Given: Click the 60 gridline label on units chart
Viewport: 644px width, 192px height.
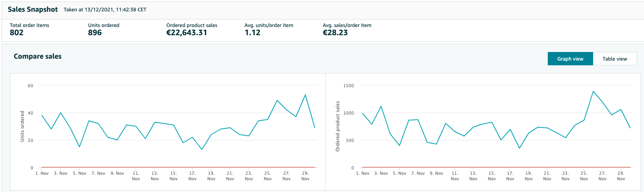Looking at the screenshot, I should coord(31,86).
